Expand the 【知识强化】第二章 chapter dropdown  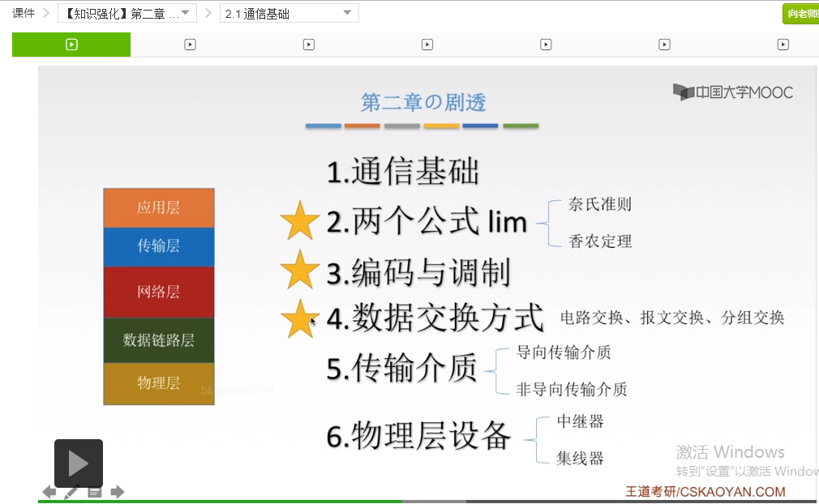coord(127,14)
